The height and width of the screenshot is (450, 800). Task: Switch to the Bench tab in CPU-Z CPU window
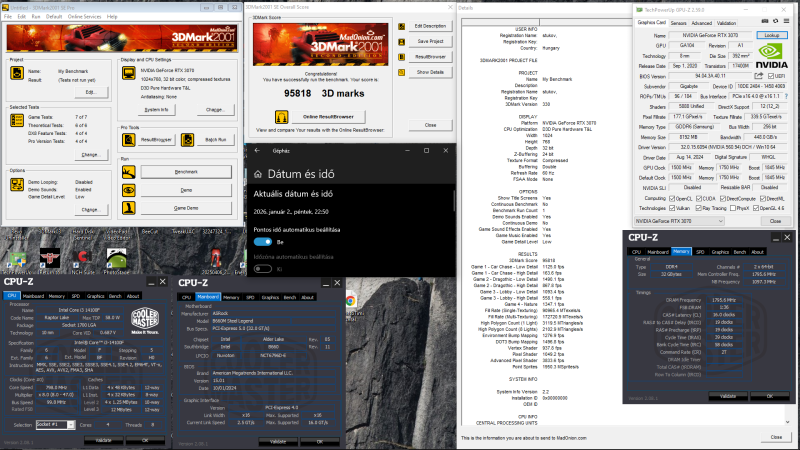click(x=115, y=296)
